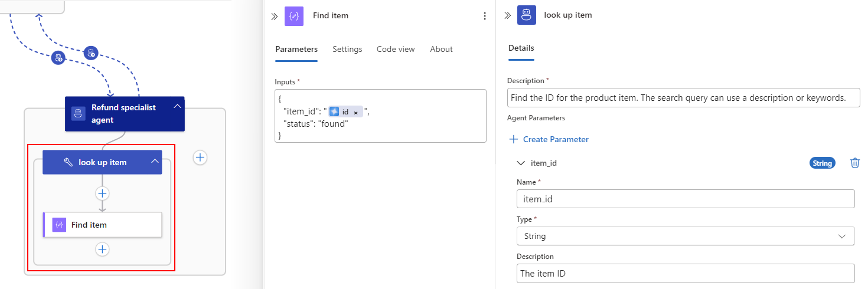This screenshot has width=868, height=289.
Task: Open the About tab
Action: click(441, 49)
